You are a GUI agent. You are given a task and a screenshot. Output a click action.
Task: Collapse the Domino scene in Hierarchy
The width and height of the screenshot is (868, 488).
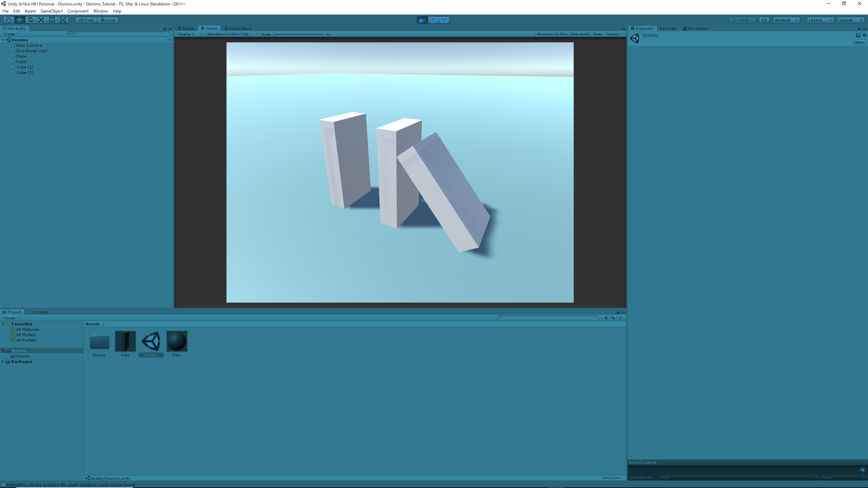(3, 40)
